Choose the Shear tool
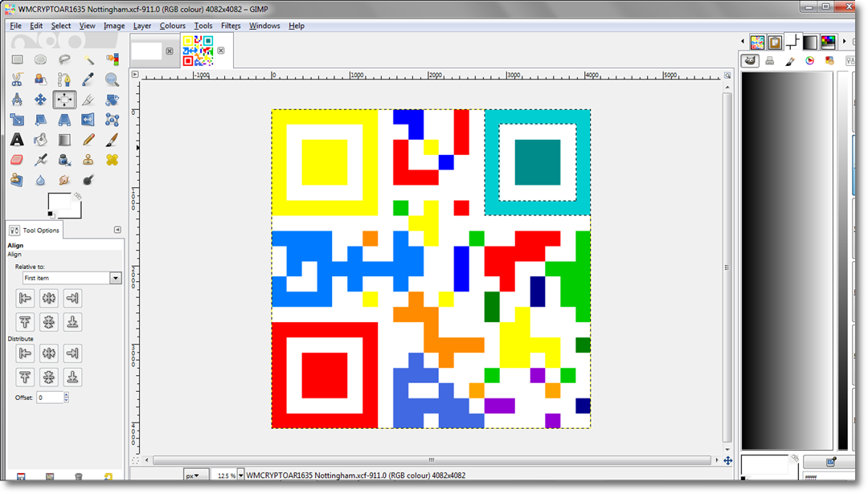868x494 pixels. (x=40, y=120)
